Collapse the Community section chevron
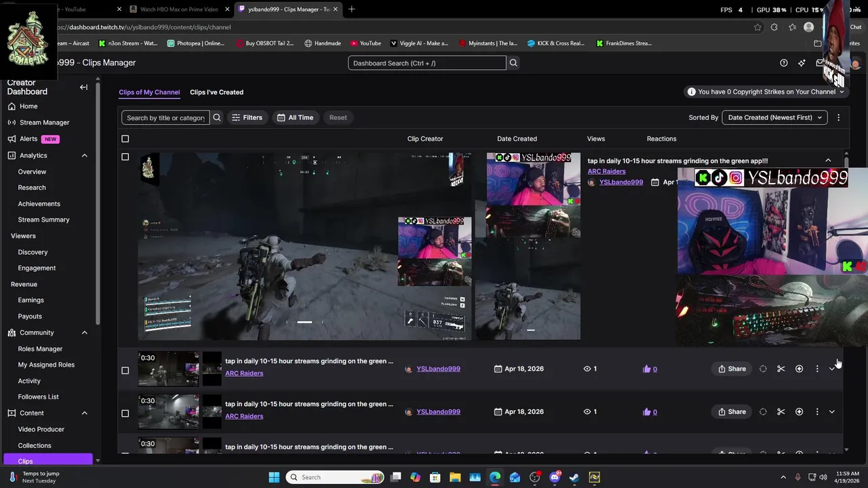This screenshot has height=488, width=868. (84, 333)
